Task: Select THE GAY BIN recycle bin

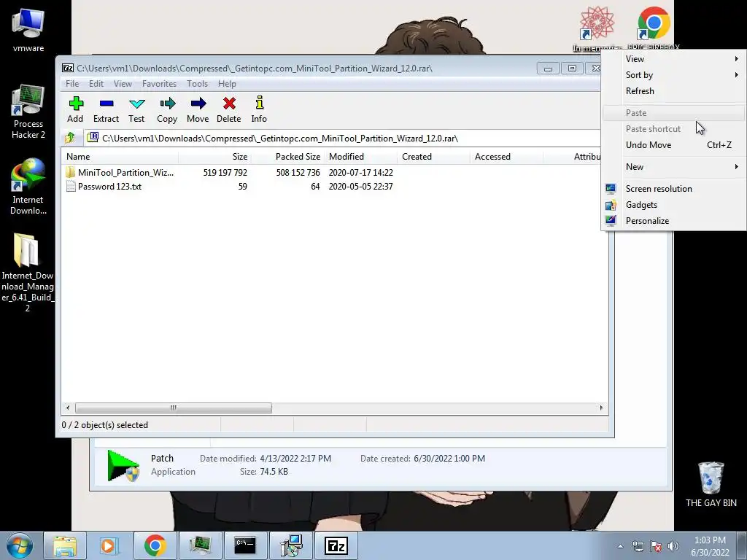Action: click(x=711, y=484)
